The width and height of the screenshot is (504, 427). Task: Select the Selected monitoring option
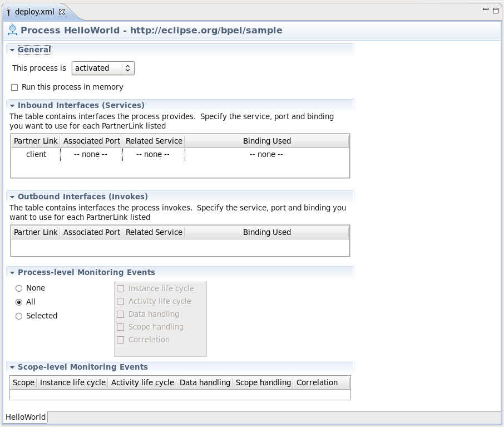(x=18, y=316)
